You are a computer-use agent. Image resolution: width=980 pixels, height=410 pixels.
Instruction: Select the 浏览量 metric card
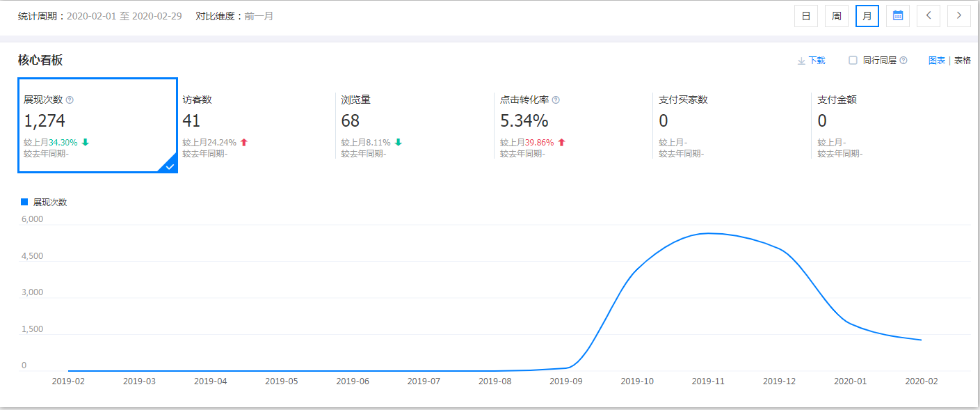pyautogui.click(x=413, y=125)
